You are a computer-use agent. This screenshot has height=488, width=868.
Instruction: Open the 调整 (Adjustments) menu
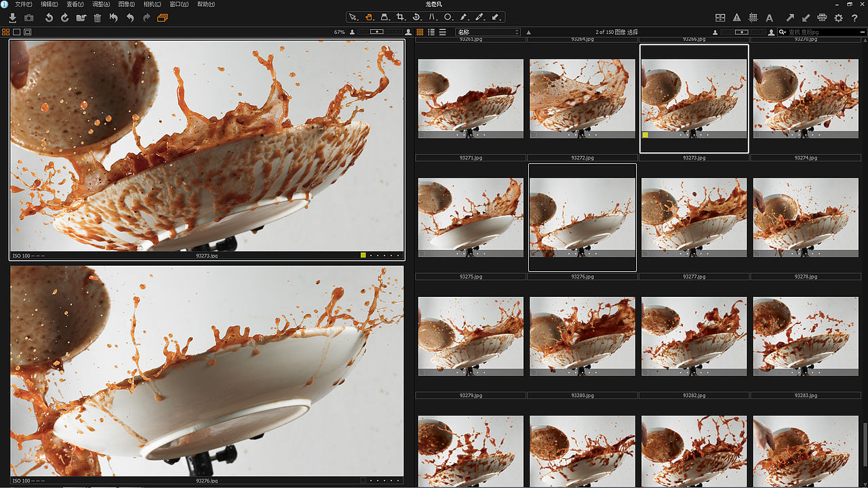tap(101, 5)
